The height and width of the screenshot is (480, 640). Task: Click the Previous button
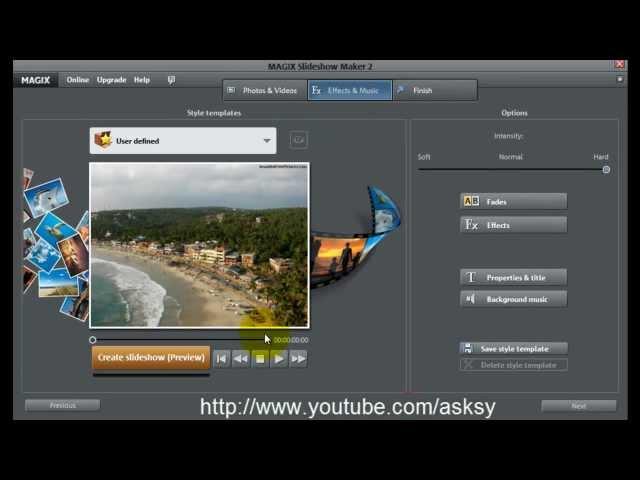pyautogui.click(x=62, y=405)
